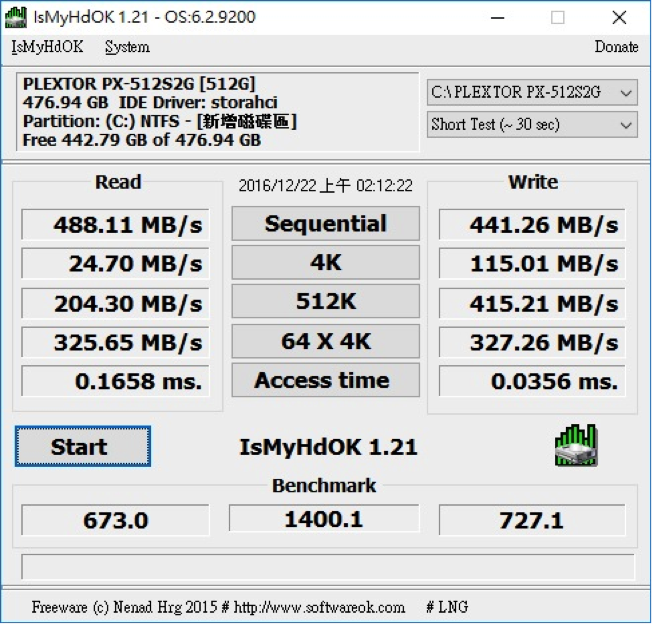Click the Write column heading
652x624 pixels.
[533, 182]
